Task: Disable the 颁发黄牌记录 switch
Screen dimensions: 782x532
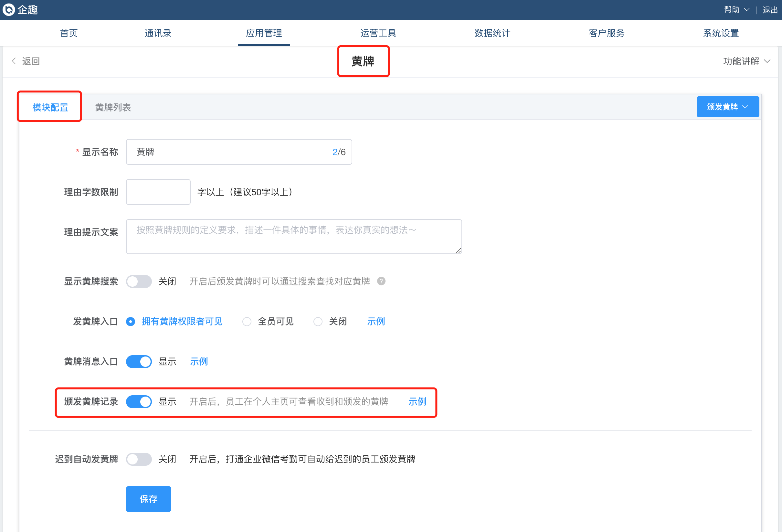Action: tap(139, 401)
